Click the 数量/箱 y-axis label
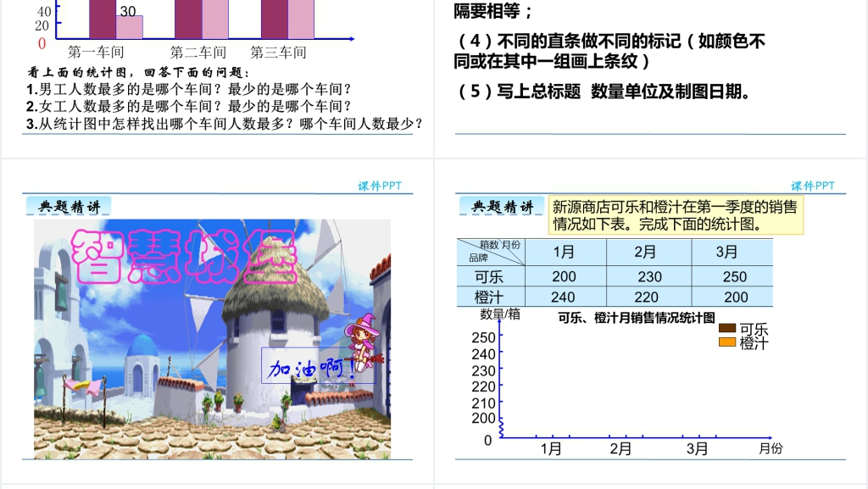The width and height of the screenshot is (868, 489). [500, 314]
